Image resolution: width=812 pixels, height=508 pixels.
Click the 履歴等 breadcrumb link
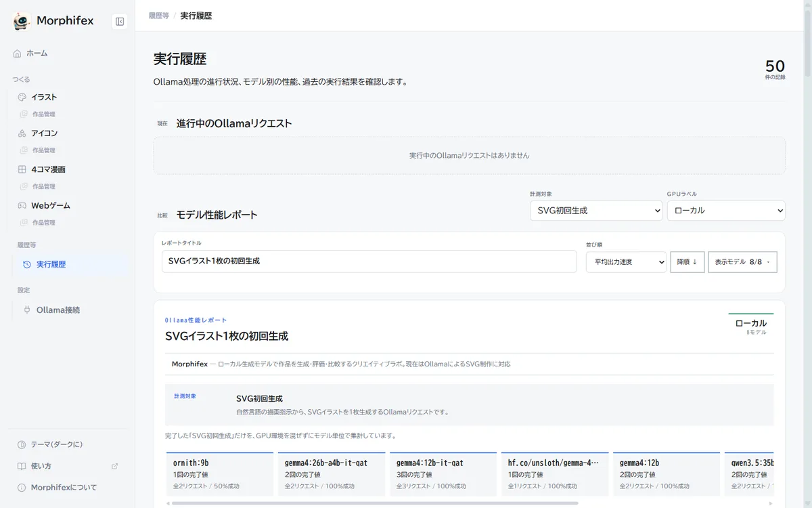[x=159, y=16]
